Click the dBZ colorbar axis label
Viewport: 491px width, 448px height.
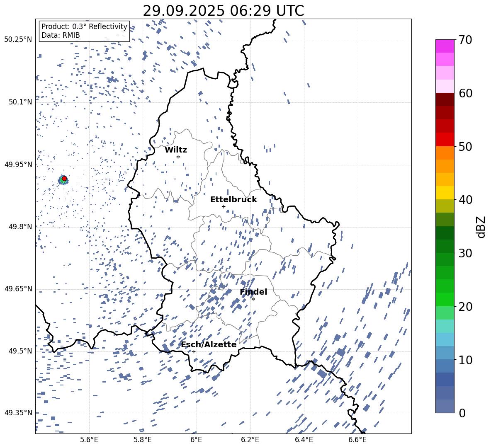(x=481, y=227)
